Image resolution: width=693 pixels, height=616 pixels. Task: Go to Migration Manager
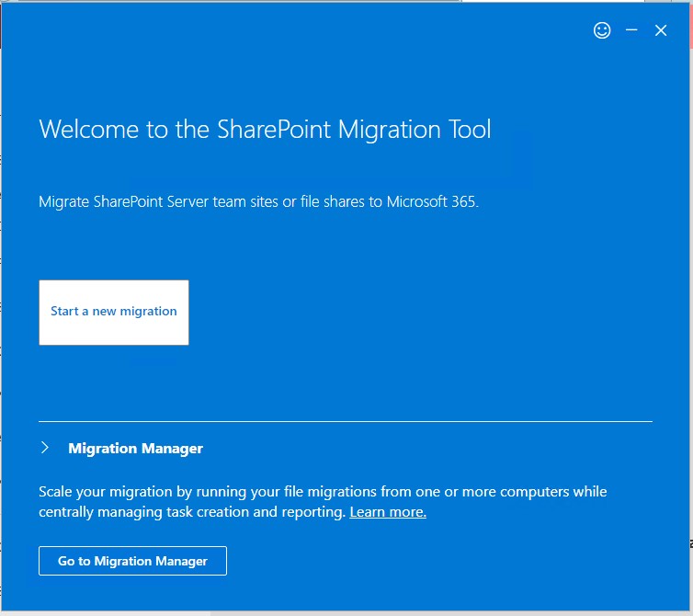(132, 561)
